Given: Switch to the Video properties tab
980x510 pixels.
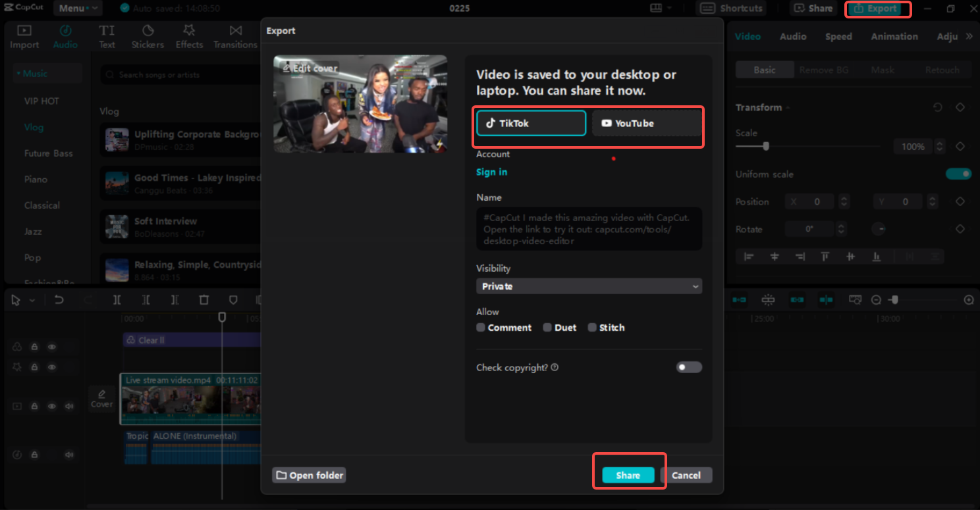Looking at the screenshot, I should point(748,36).
